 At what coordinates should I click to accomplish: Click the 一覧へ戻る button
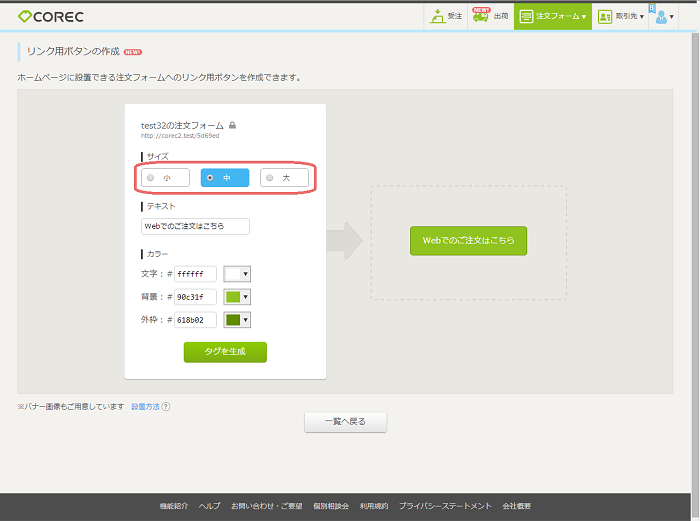[345, 422]
